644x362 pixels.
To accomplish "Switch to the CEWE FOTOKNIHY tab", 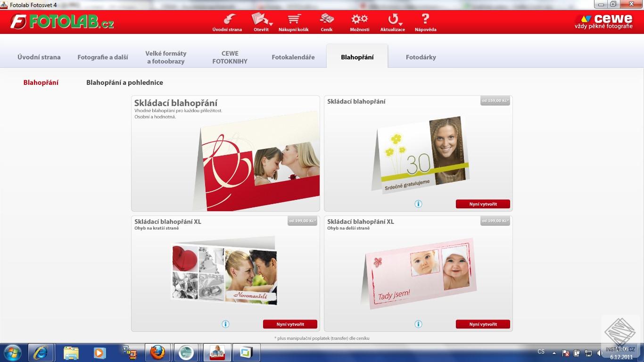I will pyautogui.click(x=230, y=57).
